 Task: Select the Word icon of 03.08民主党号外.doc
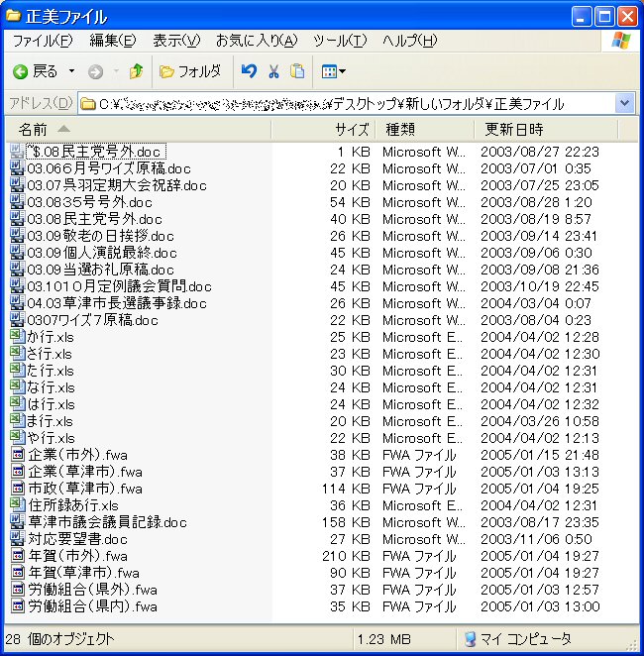coord(17,219)
